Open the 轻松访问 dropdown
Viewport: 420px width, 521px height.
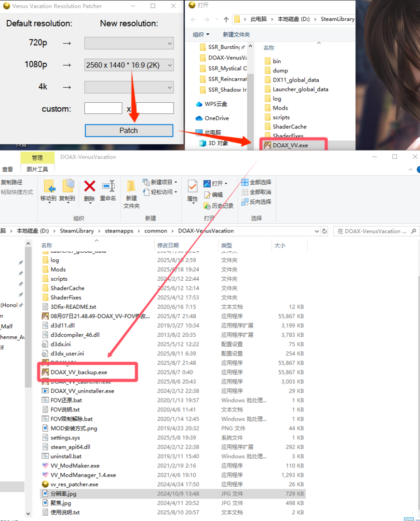click(160, 192)
